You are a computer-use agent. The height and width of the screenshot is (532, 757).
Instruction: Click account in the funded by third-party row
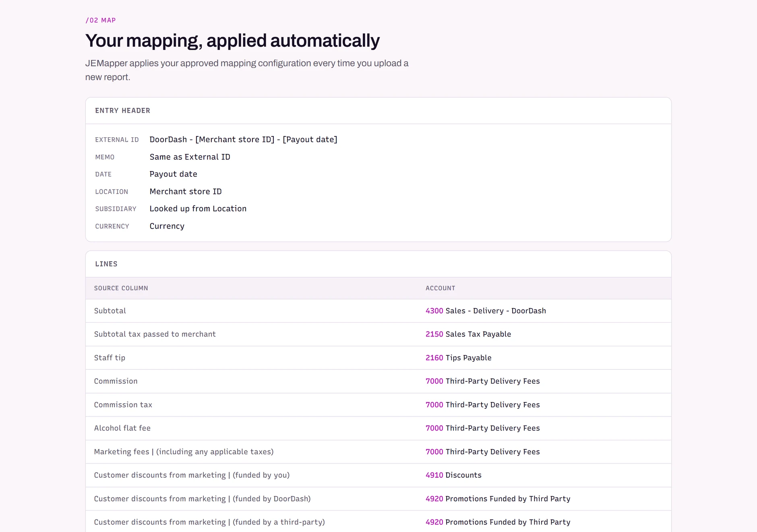tap(498, 522)
